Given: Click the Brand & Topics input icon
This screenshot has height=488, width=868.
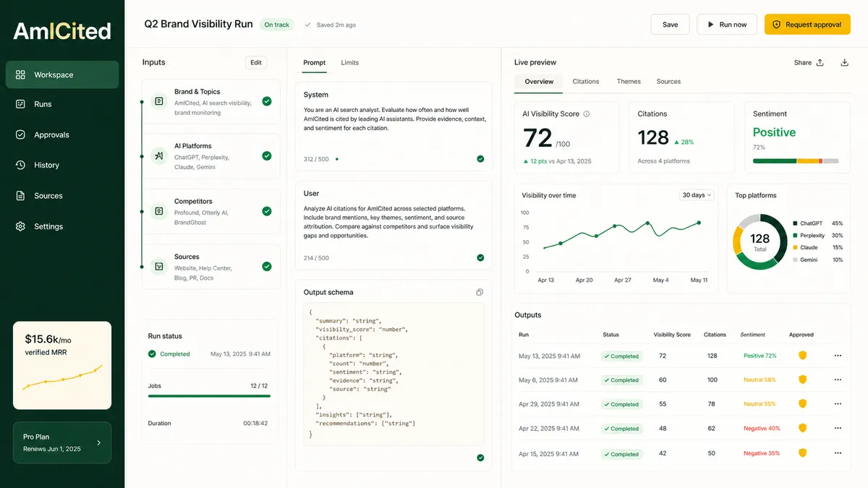Looking at the screenshot, I should click(x=159, y=101).
